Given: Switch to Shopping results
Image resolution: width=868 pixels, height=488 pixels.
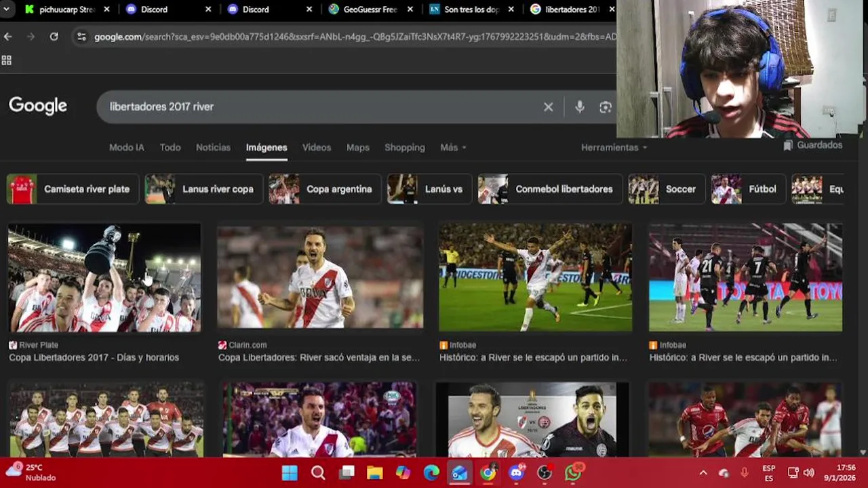Looking at the screenshot, I should [405, 147].
